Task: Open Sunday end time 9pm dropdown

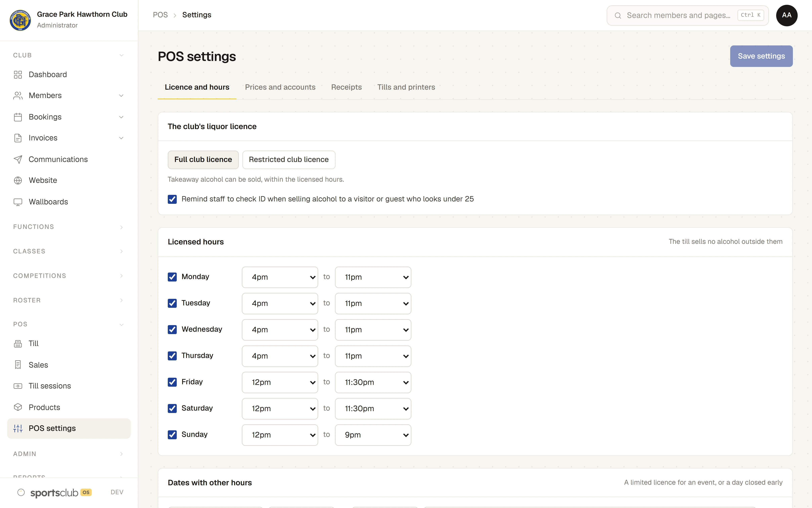Action: click(x=373, y=435)
